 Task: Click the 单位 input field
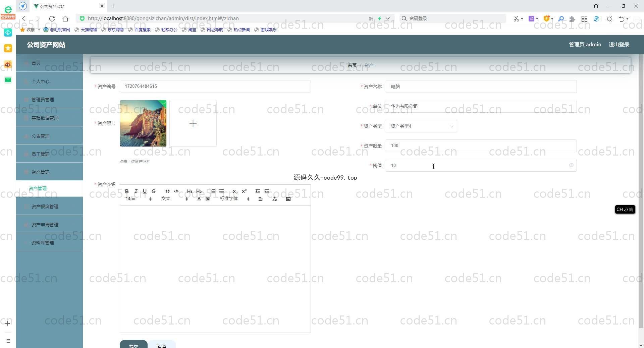click(481, 106)
